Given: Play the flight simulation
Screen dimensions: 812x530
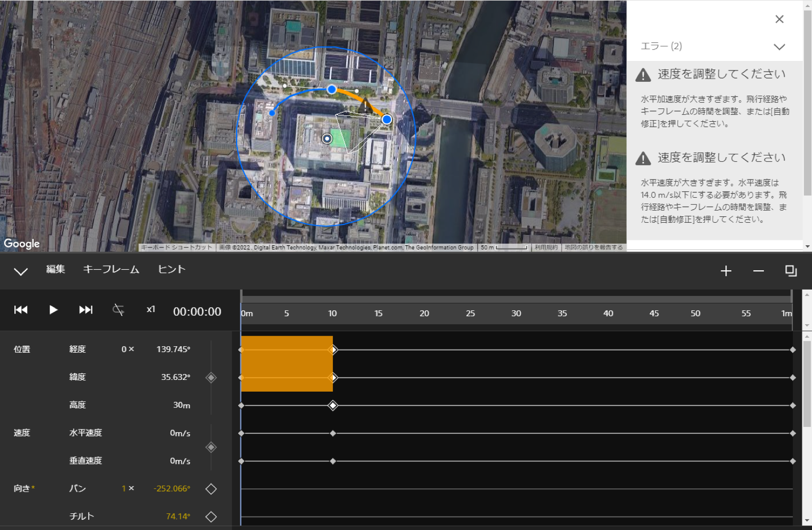Looking at the screenshot, I should tap(53, 310).
